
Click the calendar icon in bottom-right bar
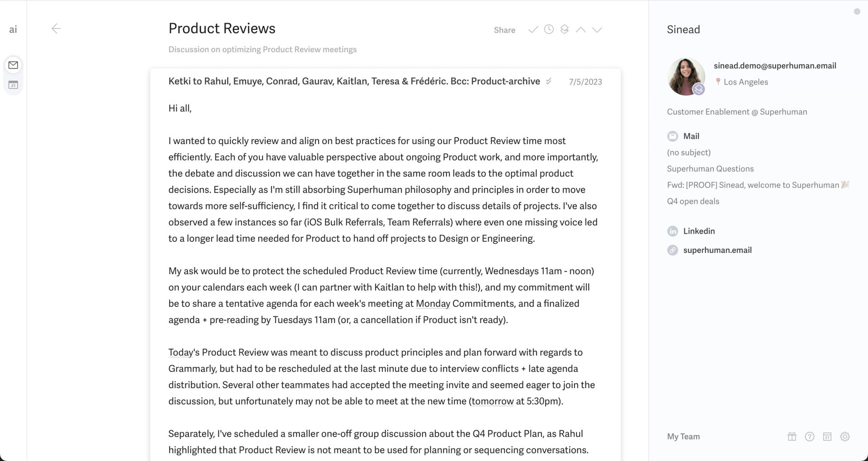coord(827,437)
